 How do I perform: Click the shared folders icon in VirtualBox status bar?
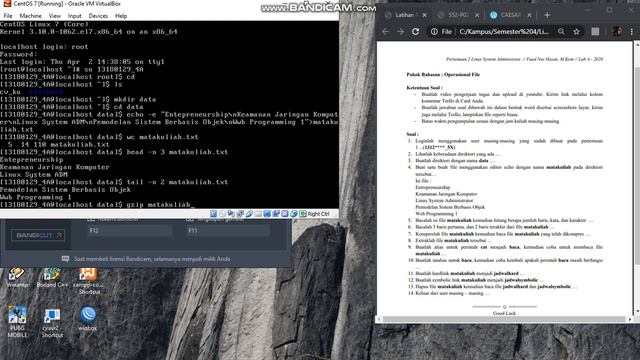coord(258,214)
